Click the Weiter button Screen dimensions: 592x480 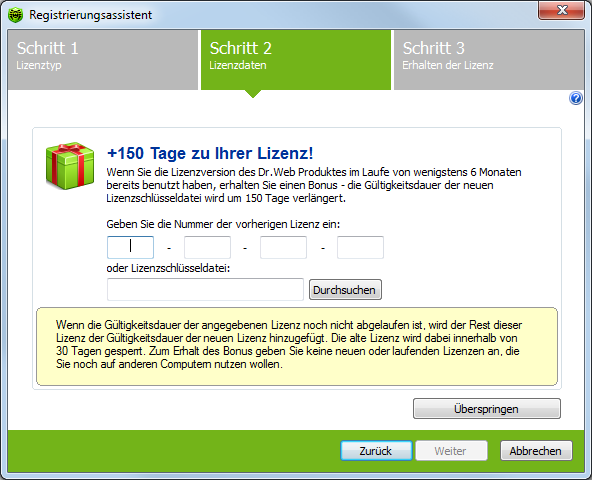pos(451,451)
